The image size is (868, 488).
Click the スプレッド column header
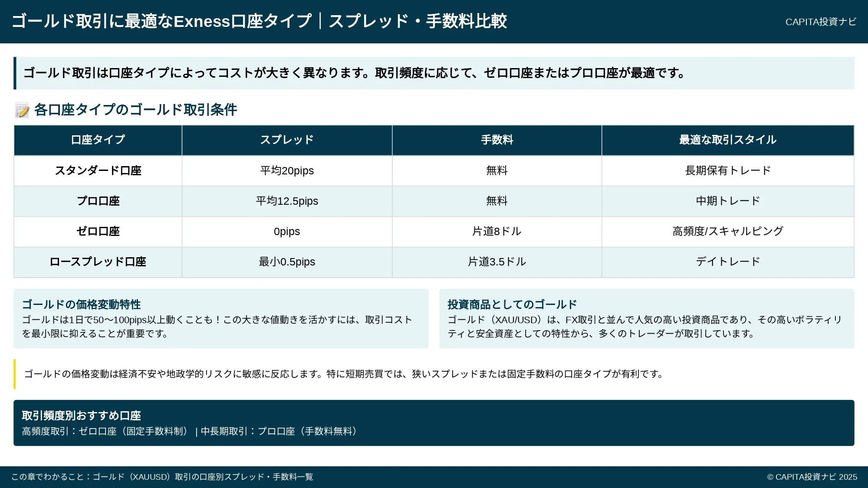coord(287,140)
